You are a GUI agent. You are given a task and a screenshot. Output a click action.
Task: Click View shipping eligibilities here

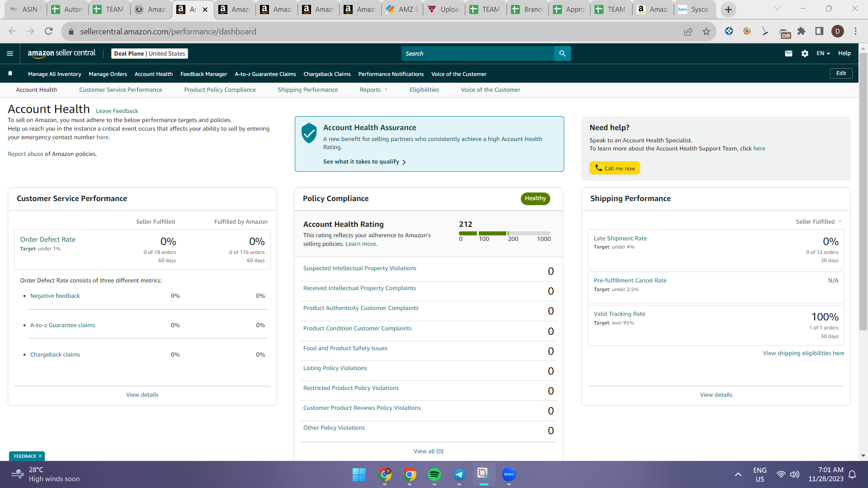804,353
